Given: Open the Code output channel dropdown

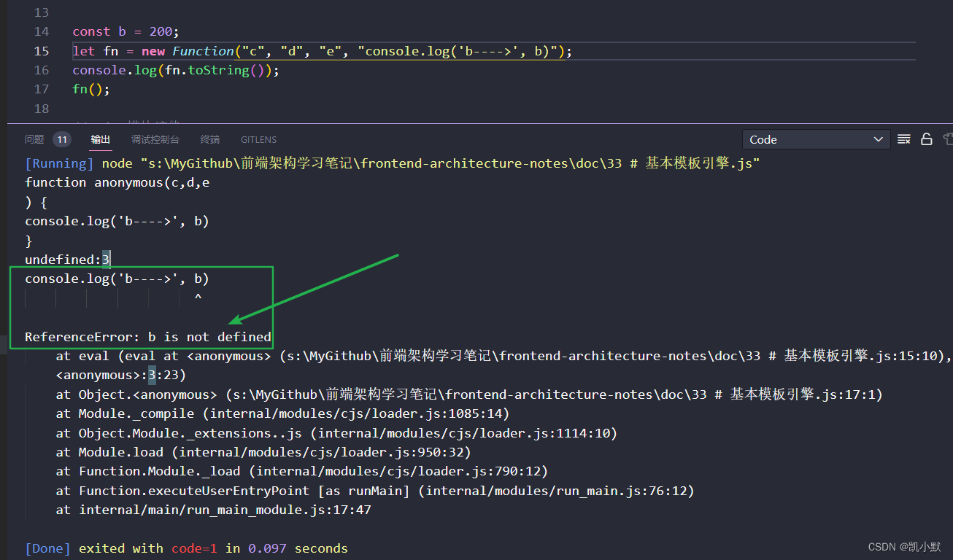Looking at the screenshot, I should tap(816, 139).
